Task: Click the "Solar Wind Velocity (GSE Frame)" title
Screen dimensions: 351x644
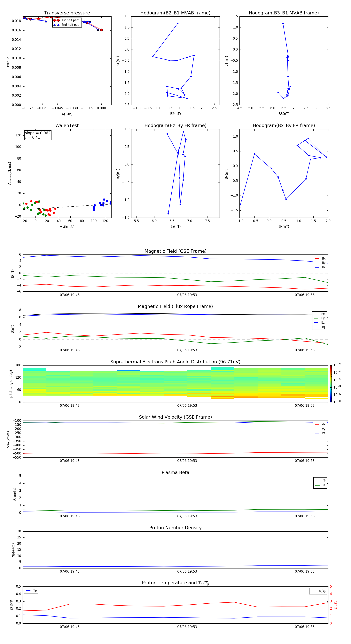Action: pos(175,417)
